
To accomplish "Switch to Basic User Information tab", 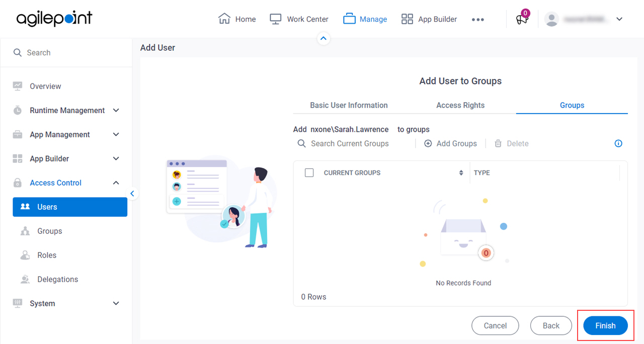I will (x=349, y=105).
